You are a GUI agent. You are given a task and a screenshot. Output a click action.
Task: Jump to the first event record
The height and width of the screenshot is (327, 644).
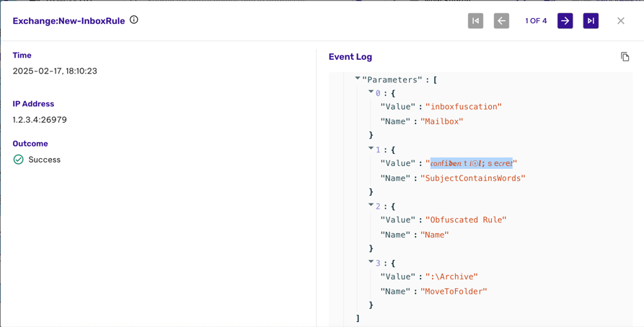click(475, 21)
